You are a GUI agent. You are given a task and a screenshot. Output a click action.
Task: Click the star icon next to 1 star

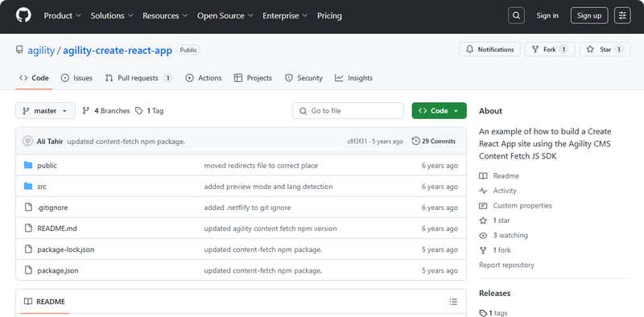(x=483, y=220)
